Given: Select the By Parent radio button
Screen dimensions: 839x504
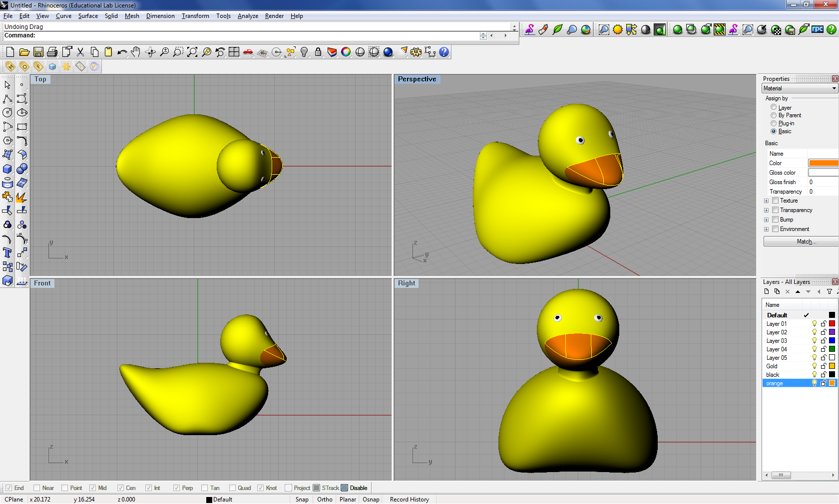Looking at the screenshot, I should pyautogui.click(x=774, y=115).
